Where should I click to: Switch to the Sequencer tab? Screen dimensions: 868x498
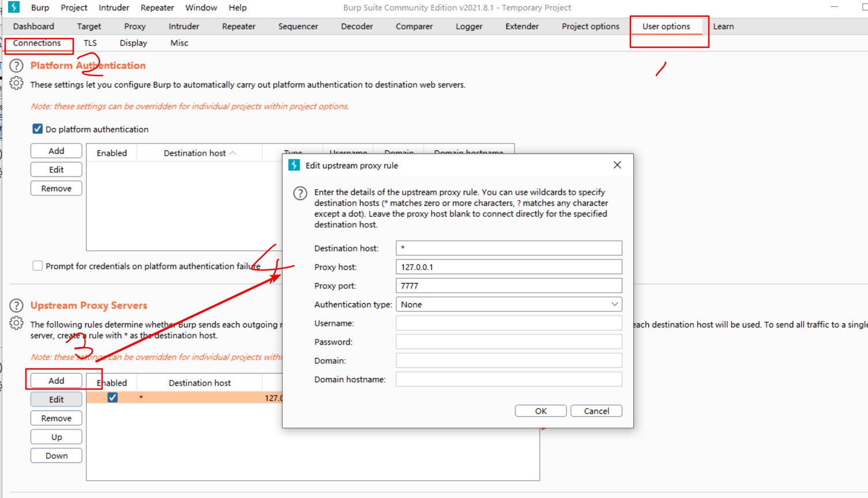pos(298,27)
